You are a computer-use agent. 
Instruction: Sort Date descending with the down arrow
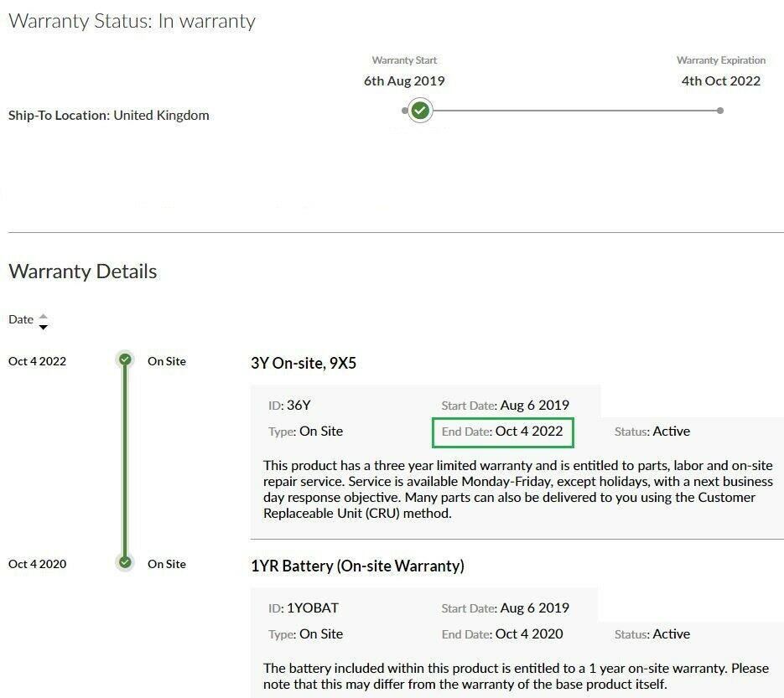click(44, 327)
